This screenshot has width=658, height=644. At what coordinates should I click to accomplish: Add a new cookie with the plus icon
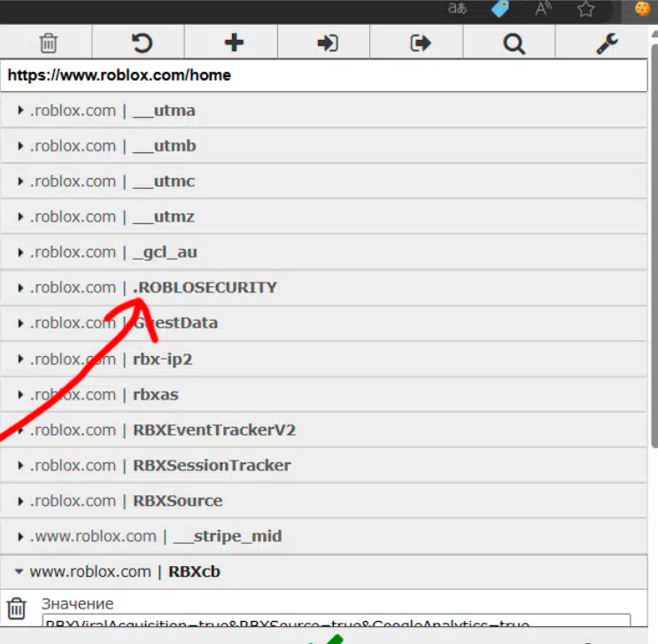coord(234,43)
